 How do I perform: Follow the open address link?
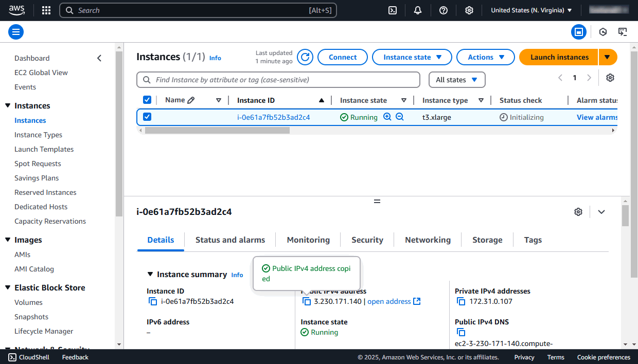[388, 301]
